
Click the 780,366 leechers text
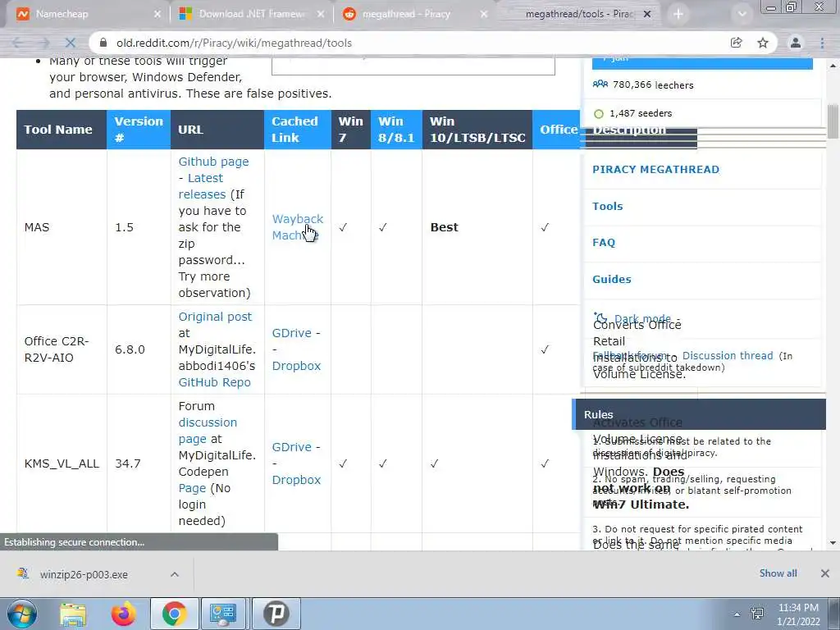(653, 84)
